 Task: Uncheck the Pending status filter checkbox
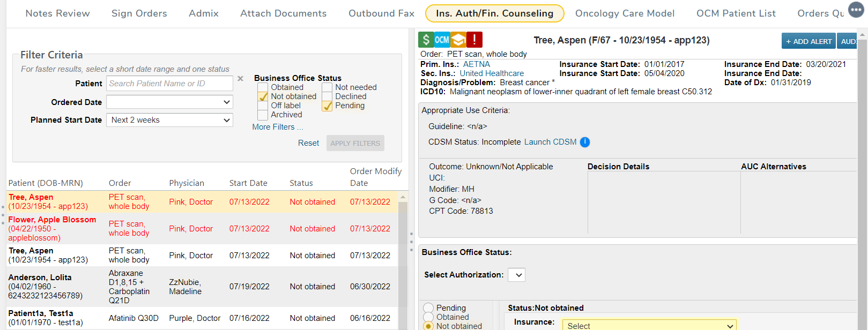(327, 106)
